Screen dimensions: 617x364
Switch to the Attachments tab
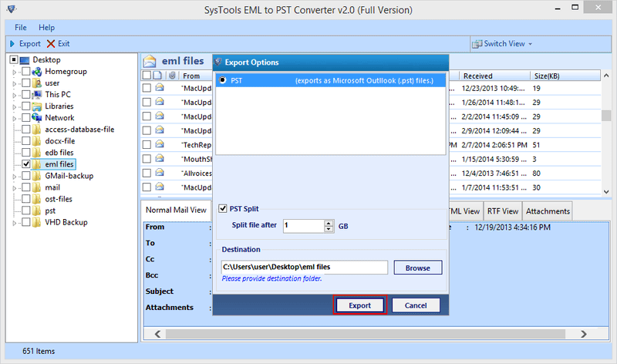click(x=548, y=211)
